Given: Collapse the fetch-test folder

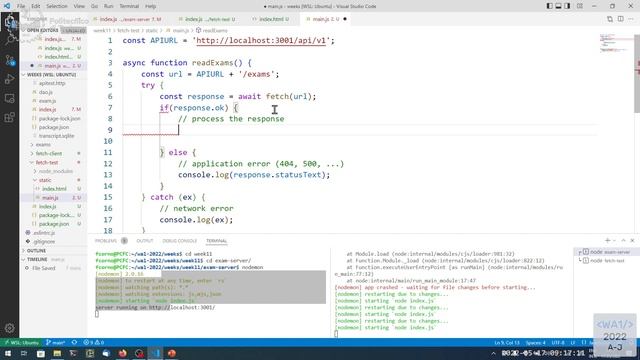Looking at the screenshot, I should [x=46, y=162].
